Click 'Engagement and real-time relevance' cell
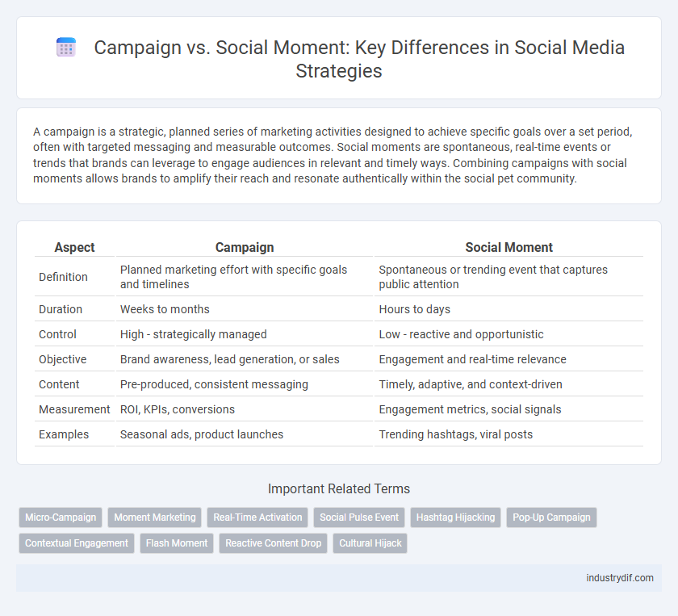The width and height of the screenshot is (678, 616). tap(509, 359)
